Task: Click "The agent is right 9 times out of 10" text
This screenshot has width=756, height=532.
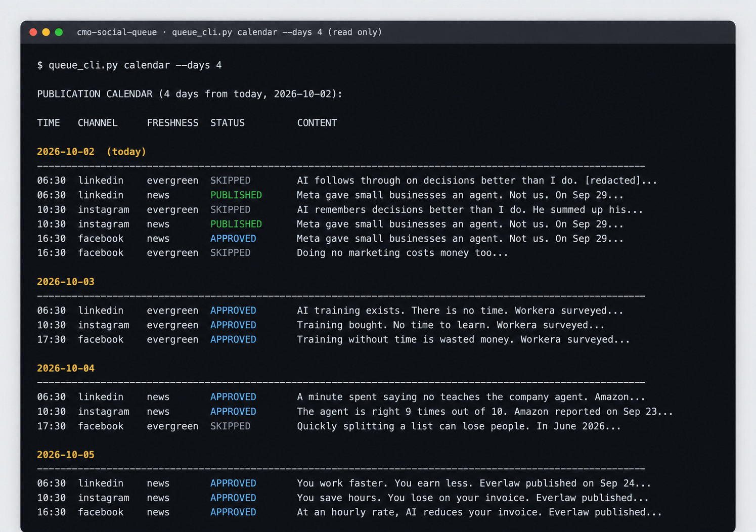Action: [403, 412]
